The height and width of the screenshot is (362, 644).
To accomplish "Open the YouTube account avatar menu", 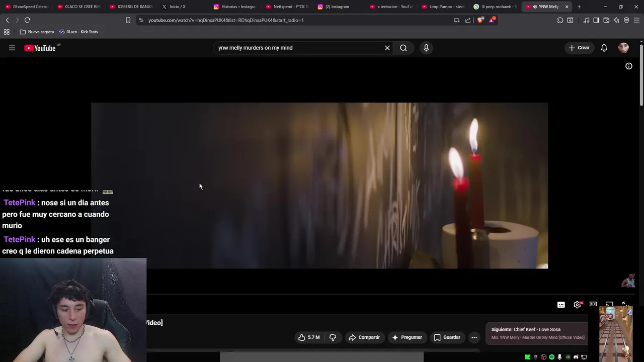I will pyautogui.click(x=623, y=48).
